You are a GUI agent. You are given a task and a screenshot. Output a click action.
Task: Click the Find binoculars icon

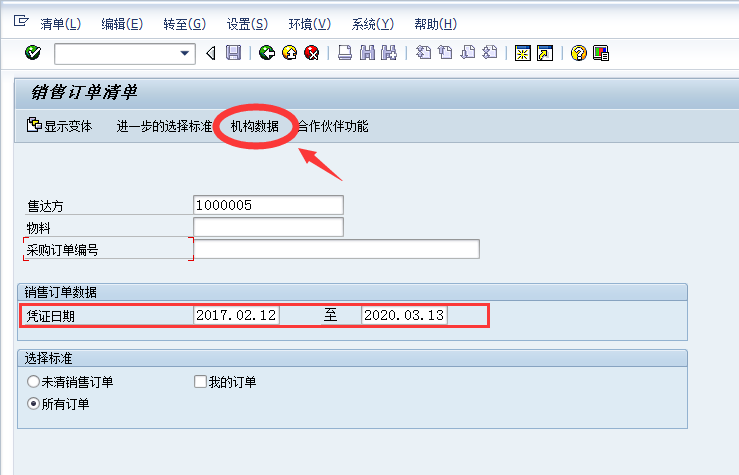click(x=367, y=53)
